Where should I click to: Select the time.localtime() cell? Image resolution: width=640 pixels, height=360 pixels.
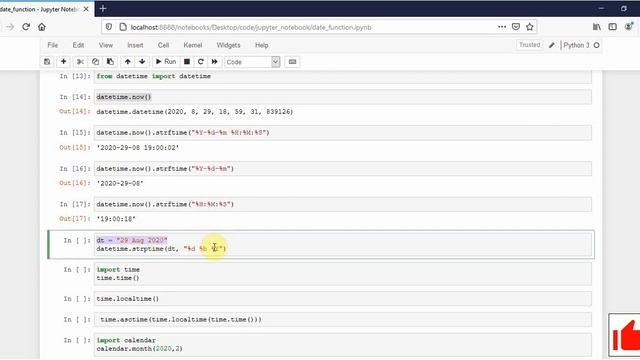pyautogui.click(x=342, y=299)
